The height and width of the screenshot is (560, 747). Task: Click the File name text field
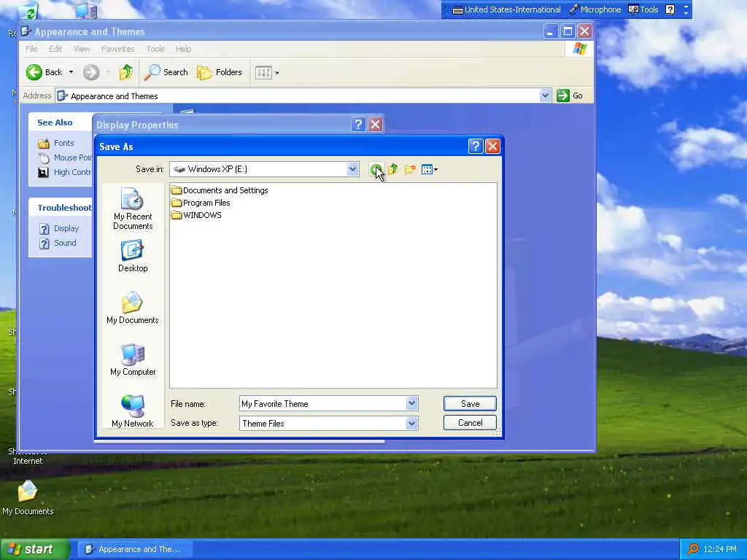(323, 404)
